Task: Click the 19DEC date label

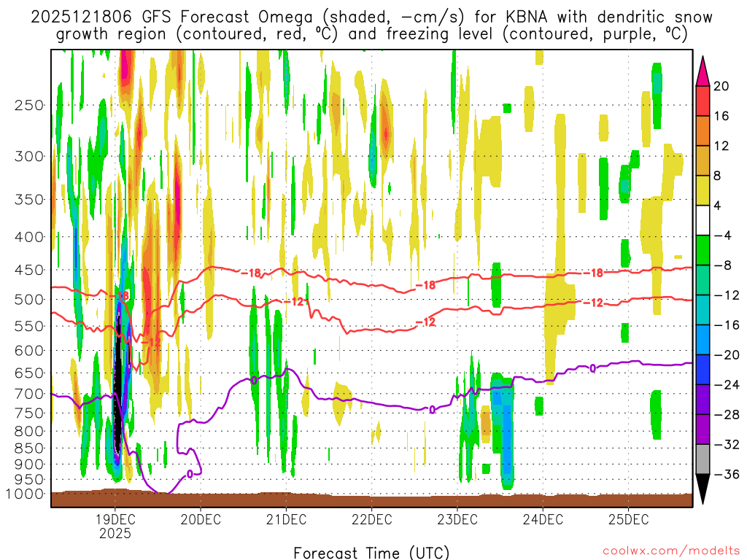Action: click(115, 519)
